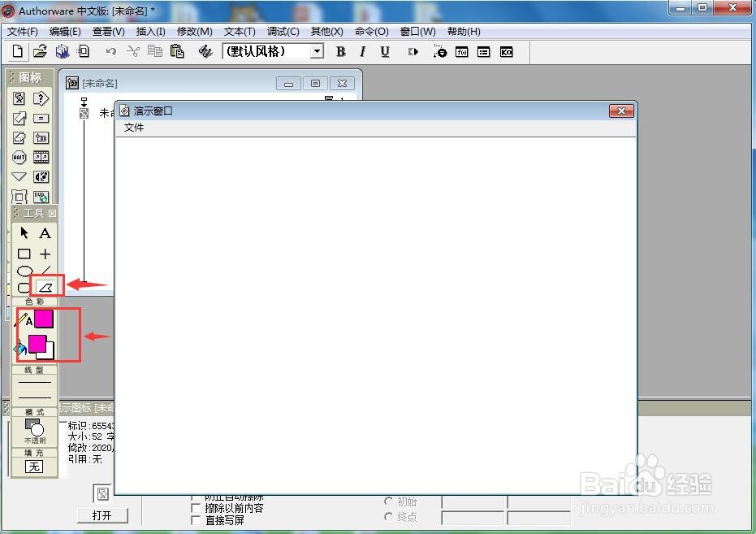Click the Open file toolbar icon
The height and width of the screenshot is (534, 756).
pos(40,51)
